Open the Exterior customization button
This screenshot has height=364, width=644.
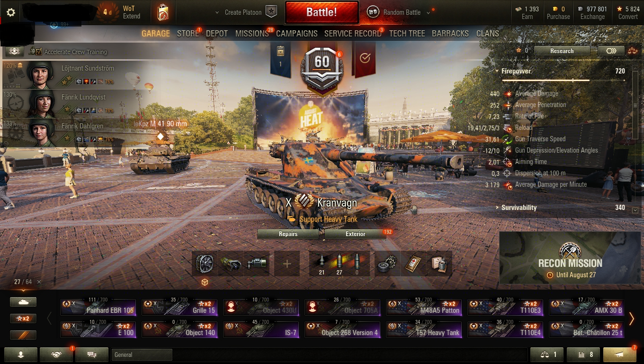(x=355, y=234)
